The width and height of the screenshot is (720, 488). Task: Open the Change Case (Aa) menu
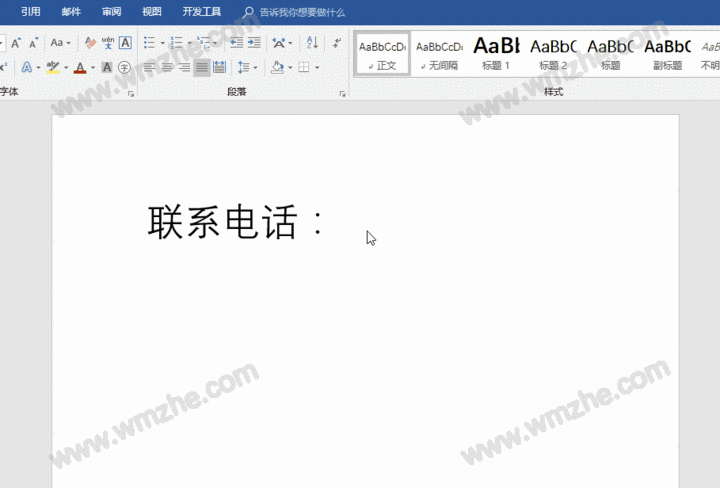tap(60, 43)
